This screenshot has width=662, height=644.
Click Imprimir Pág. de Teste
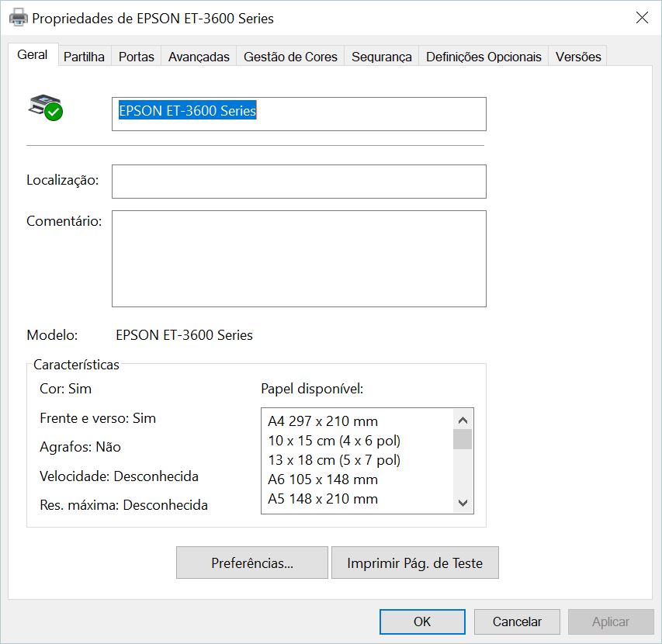[415, 563]
